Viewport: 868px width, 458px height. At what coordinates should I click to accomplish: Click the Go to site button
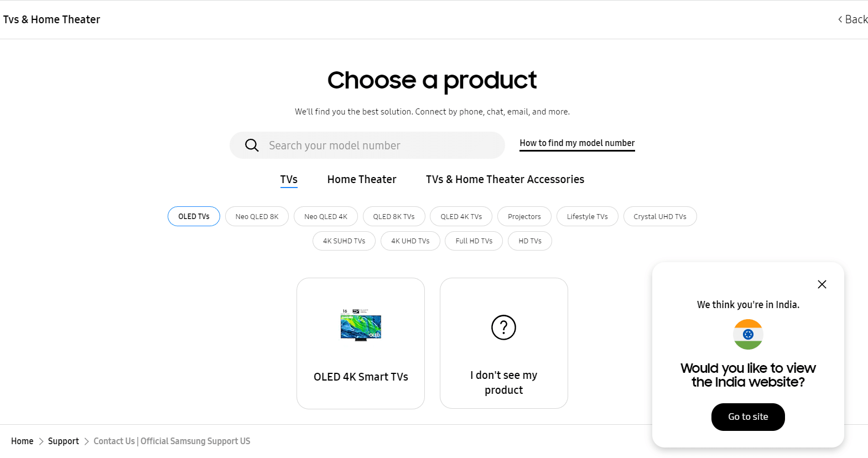click(748, 417)
